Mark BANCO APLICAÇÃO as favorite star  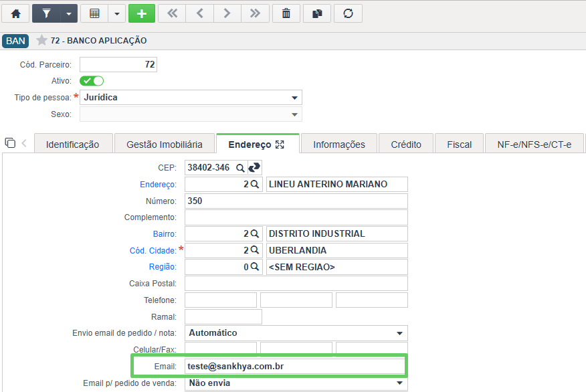tap(42, 41)
